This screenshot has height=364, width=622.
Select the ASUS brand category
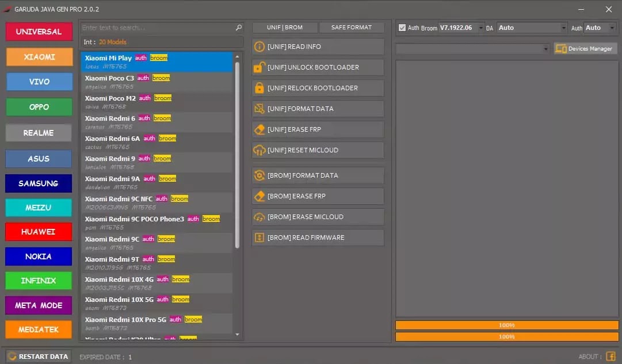click(39, 159)
